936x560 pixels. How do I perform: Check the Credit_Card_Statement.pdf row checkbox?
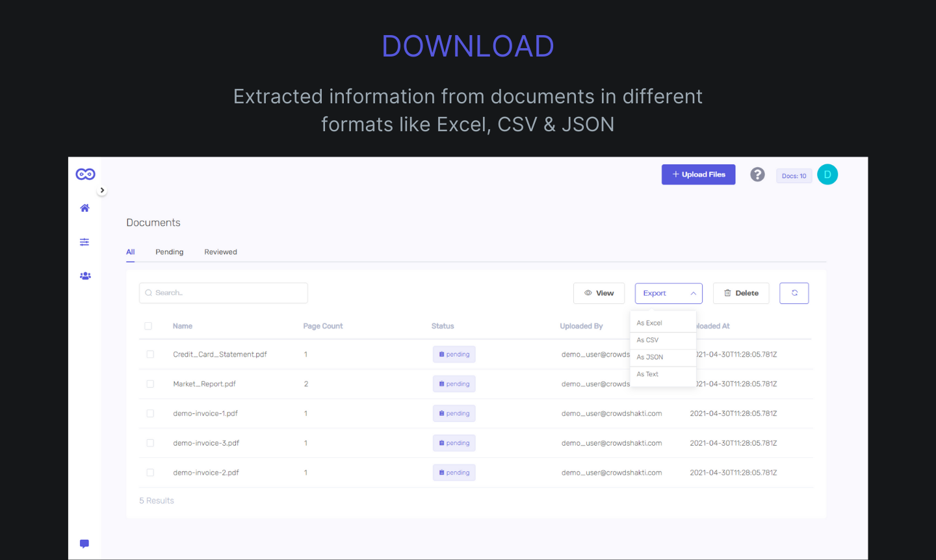click(x=150, y=354)
